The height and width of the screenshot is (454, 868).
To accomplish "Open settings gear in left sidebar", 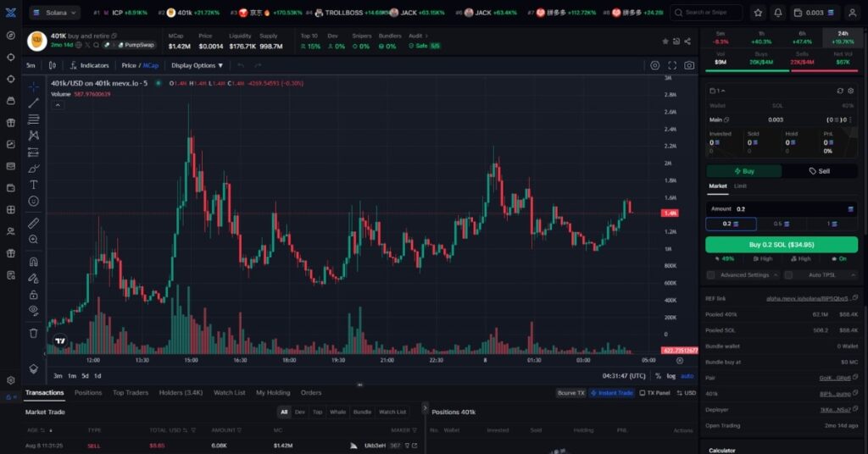I will [10, 380].
